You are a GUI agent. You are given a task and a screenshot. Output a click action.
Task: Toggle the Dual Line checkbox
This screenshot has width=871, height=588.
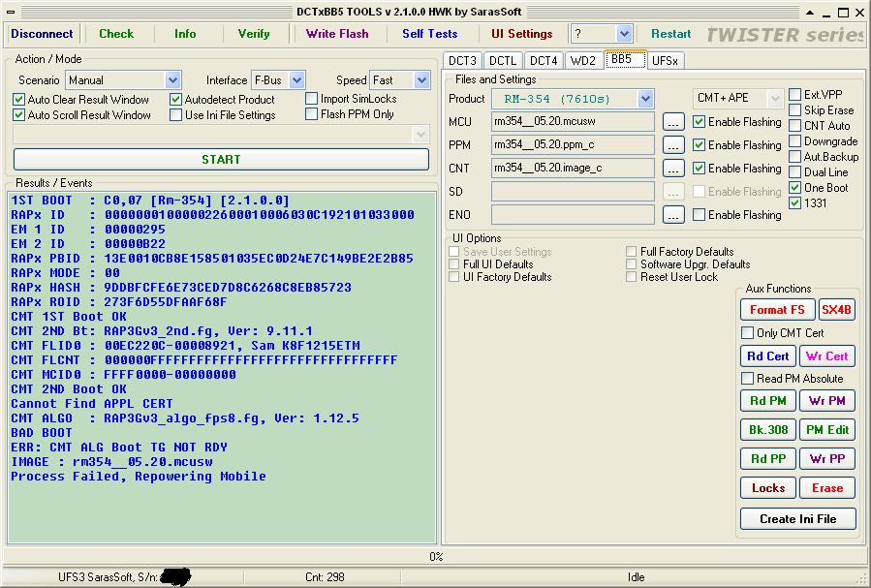point(795,172)
